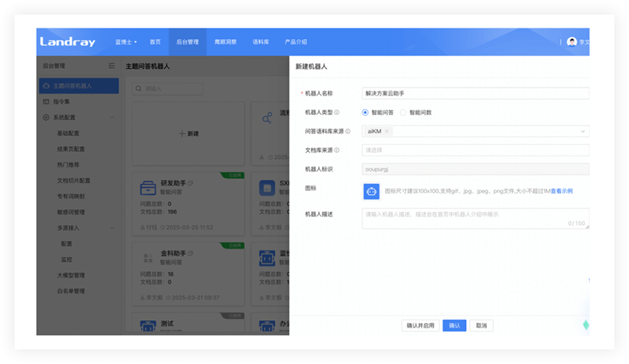Click info icon next to 机器人类型
Image resolution: width=629 pixels, height=364 pixels.
tap(337, 113)
